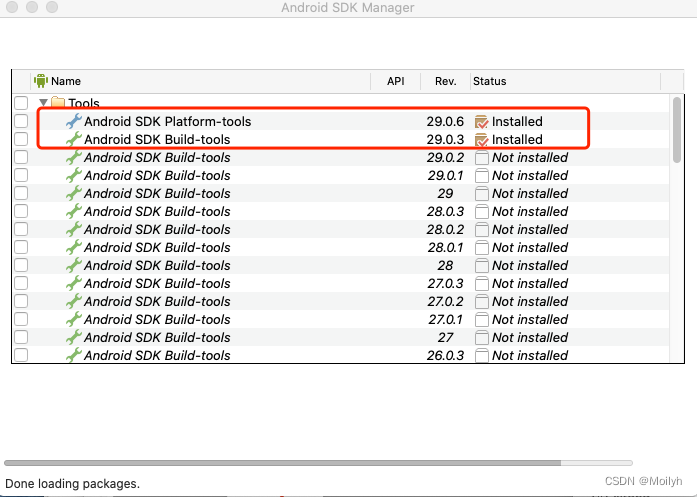Screen dimensions: 697x497
Task: Click the Not installed icon for revision 27.0.3
Action: coord(481,284)
